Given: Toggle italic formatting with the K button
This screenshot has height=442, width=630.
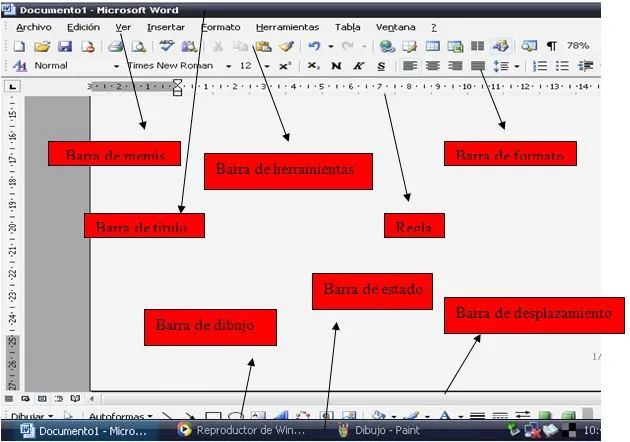Looking at the screenshot, I should point(358,66).
